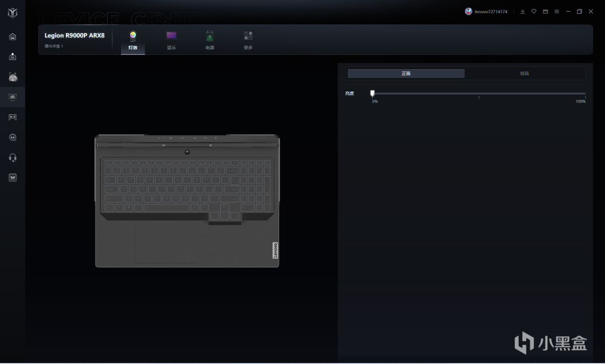Click the username lenovo72714174
This screenshot has height=364, width=605.
[x=491, y=11]
